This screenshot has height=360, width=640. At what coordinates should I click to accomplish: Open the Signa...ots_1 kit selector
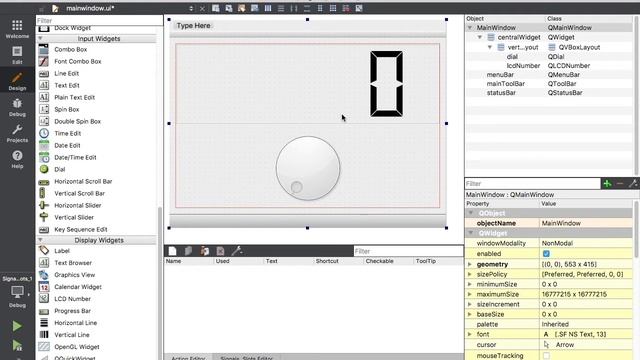17,292
